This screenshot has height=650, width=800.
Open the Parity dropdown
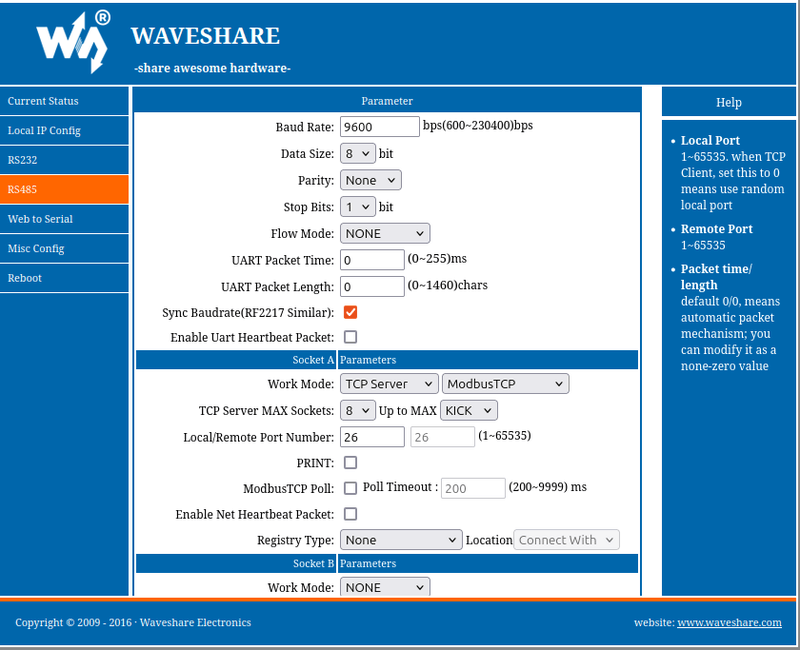(x=370, y=180)
